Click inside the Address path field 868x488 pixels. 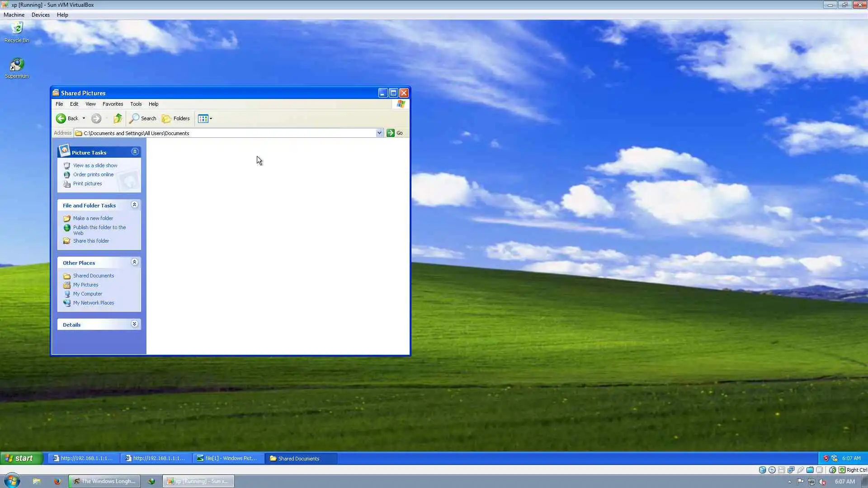tap(226, 133)
